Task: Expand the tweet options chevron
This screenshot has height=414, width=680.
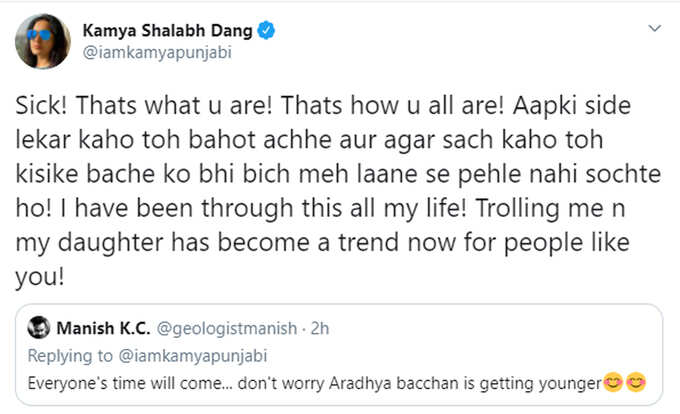Action: 654,29
